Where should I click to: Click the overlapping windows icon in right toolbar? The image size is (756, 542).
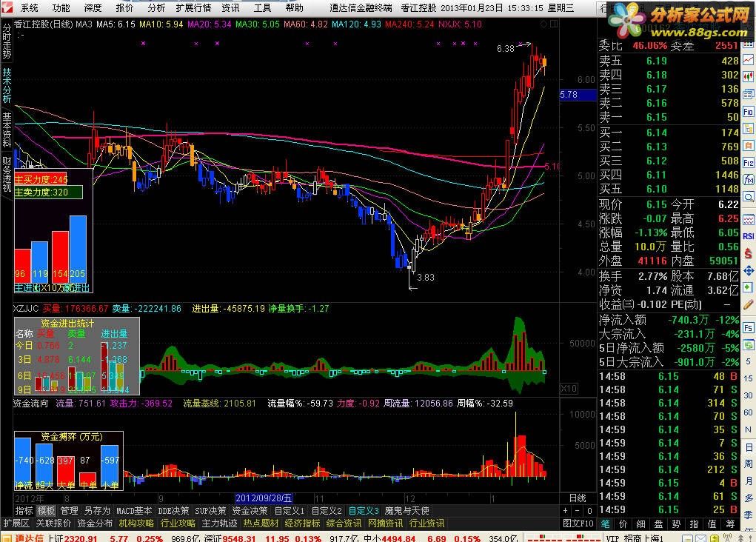(749, 94)
